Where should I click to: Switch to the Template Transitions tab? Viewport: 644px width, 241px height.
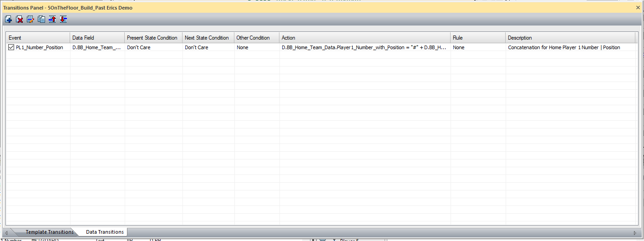(49, 232)
